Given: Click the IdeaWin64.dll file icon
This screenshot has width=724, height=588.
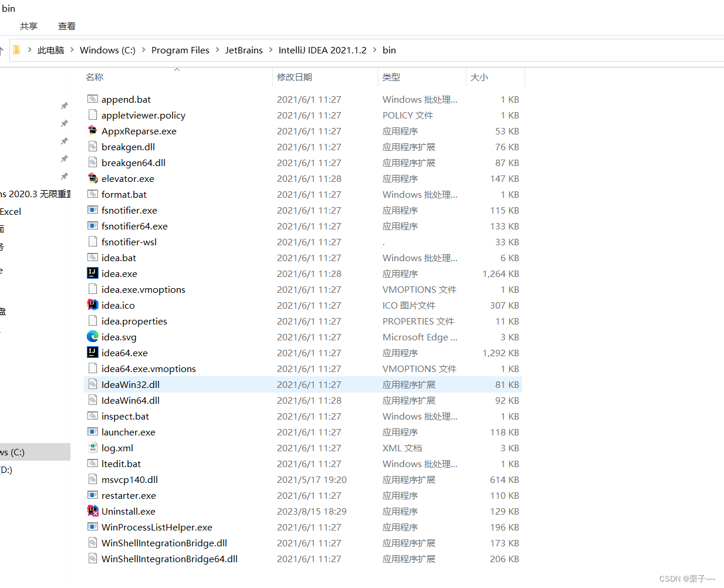Looking at the screenshot, I should coord(93,400).
